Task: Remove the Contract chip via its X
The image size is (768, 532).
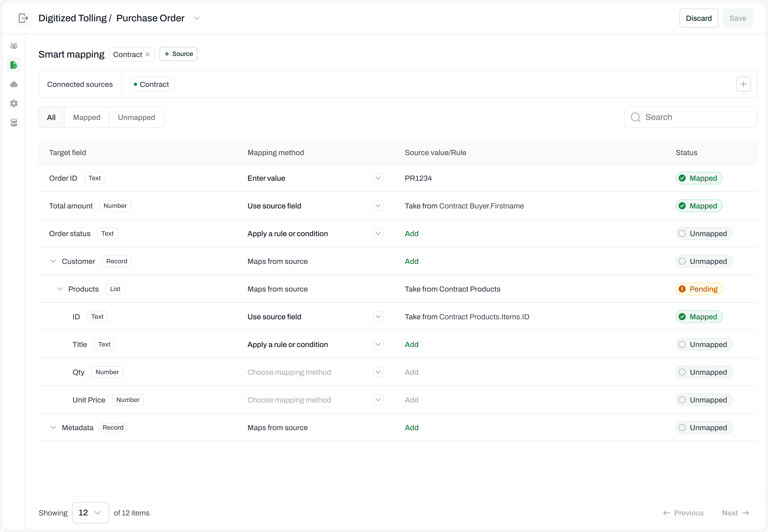Action: click(148, 54)
